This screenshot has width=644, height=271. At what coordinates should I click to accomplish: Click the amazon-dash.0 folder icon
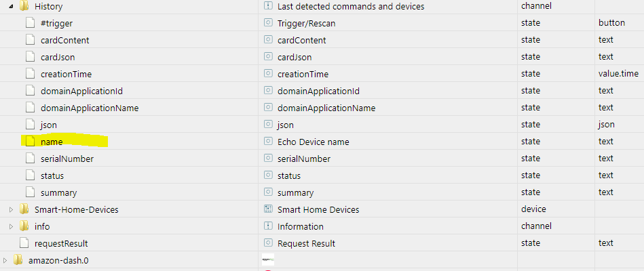coord(18,260)
